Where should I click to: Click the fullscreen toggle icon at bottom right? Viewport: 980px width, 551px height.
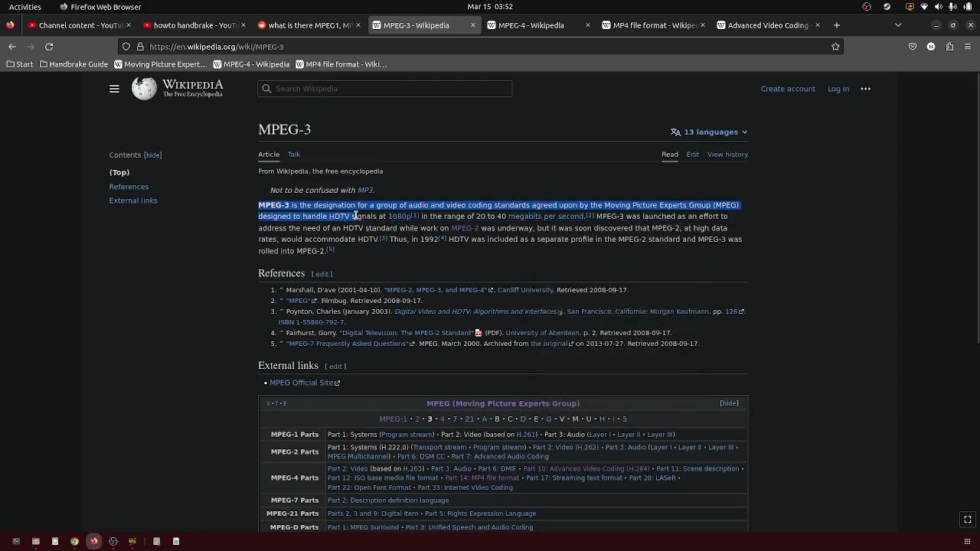pos(968,520)
